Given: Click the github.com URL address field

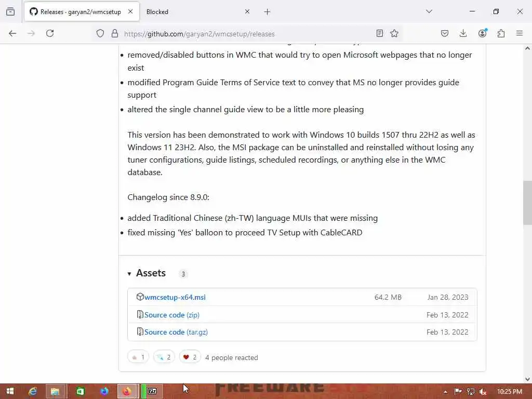Looking at the screenshot, I should pos(199,34).
